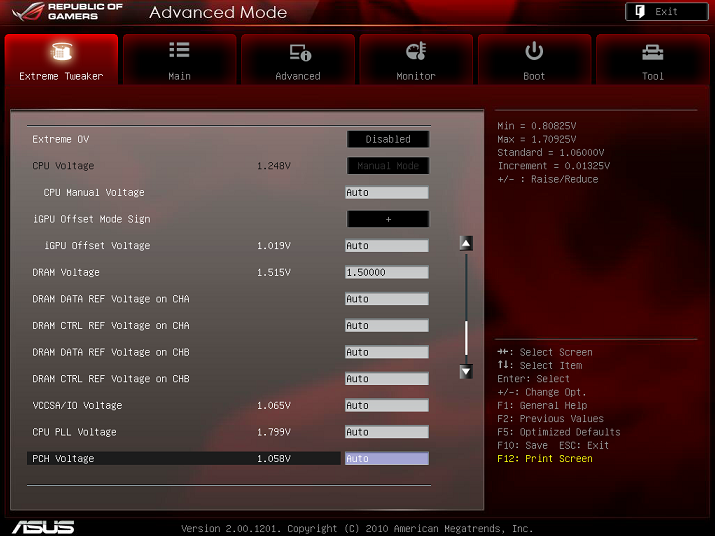
Task: Click the Boot power icon
Action: pyautogui.click(x=534, y=51)
